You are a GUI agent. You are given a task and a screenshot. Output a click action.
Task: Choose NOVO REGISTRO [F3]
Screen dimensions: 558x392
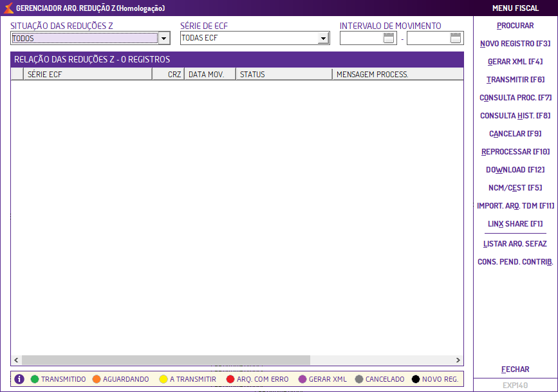click(516, 43)
